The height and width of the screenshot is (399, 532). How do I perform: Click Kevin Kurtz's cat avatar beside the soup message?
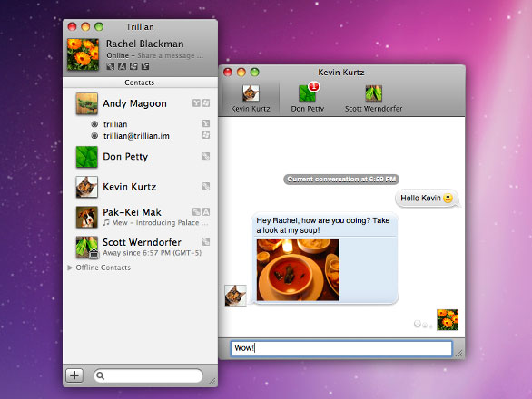235,296
